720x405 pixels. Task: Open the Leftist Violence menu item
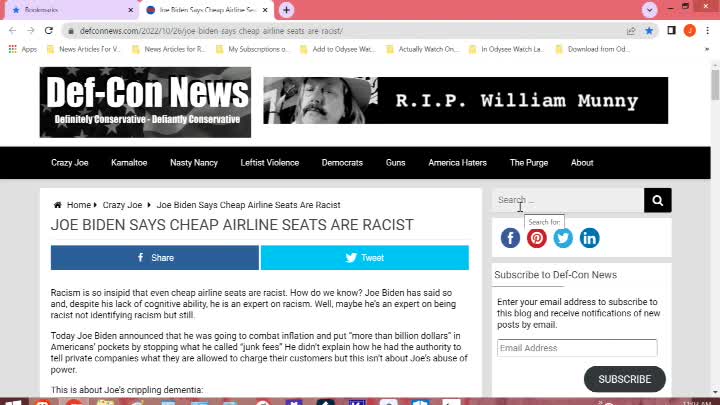coord(270,163)
